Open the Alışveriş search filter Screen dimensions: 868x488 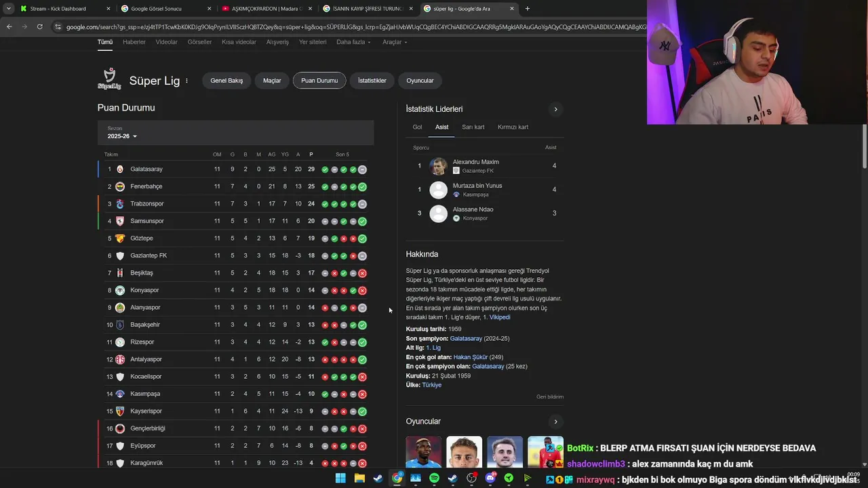277,42
